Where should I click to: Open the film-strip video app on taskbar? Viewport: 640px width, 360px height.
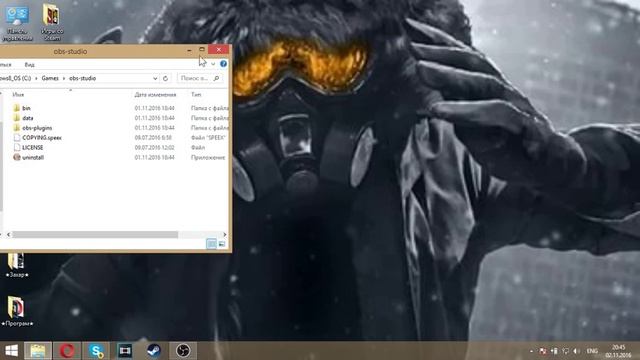(124, 351)
